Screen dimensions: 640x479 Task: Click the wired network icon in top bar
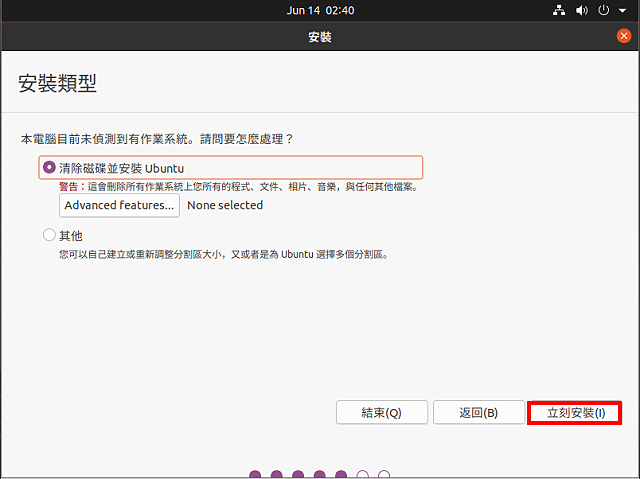click(x=559, y=10)
